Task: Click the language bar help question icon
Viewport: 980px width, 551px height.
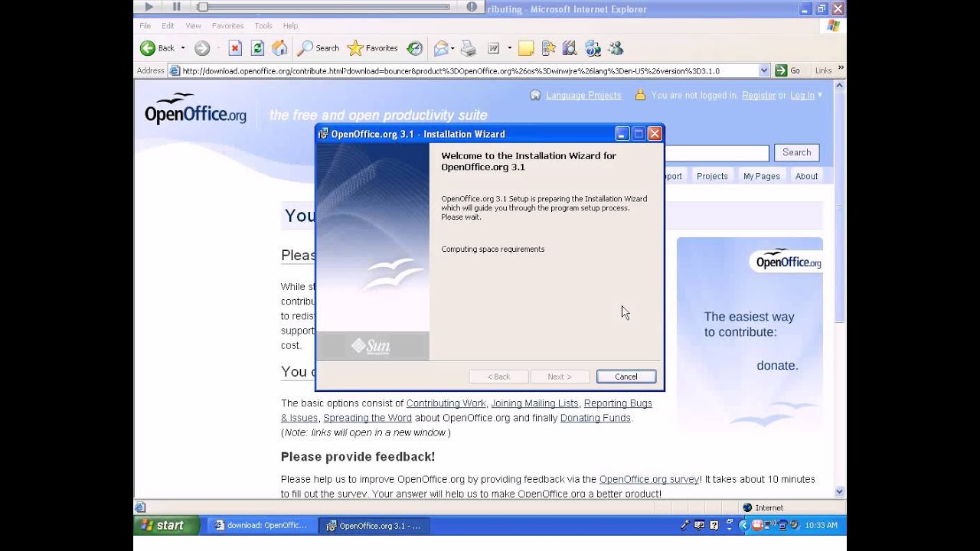Action: pos(714,525)
